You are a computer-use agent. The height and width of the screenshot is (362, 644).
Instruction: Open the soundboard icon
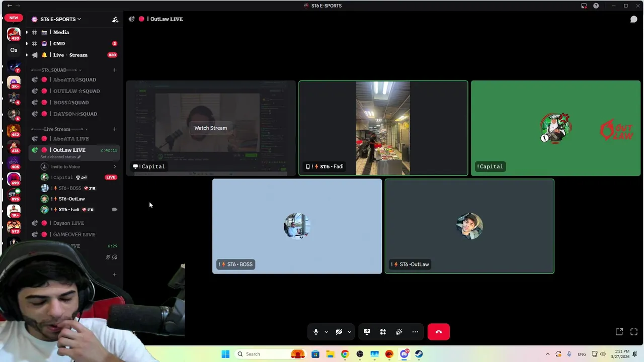[399, 332]
